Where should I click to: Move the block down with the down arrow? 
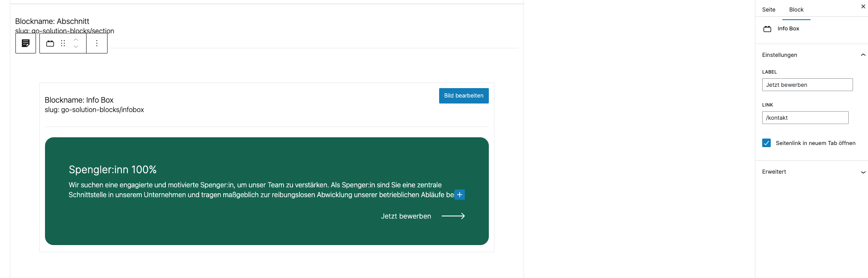click(76, 47)
